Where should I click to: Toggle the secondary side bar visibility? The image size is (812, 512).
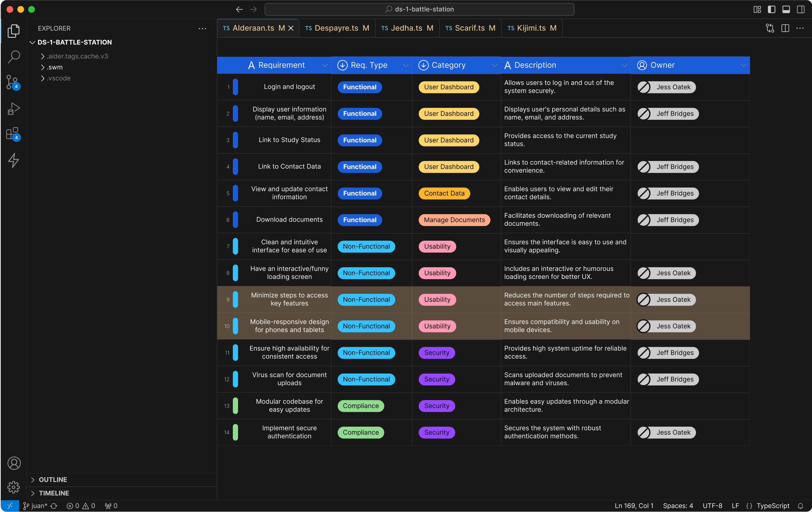click(800, 10)
